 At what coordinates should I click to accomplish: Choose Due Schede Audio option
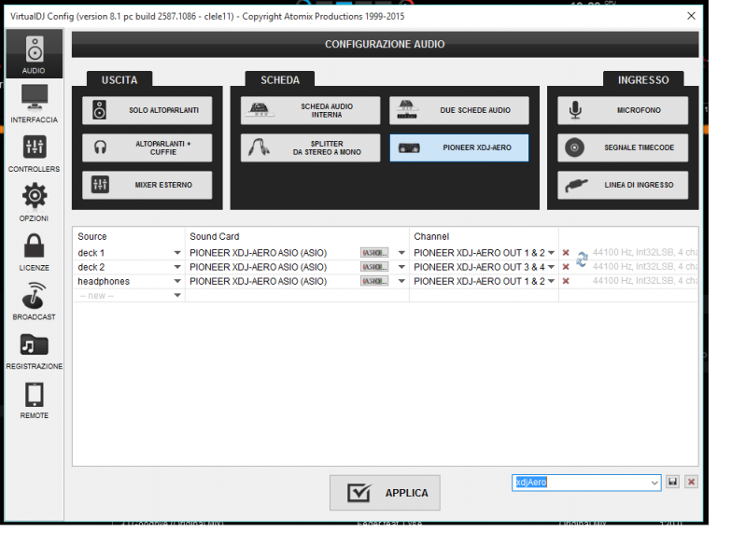(x=459, y=110)
